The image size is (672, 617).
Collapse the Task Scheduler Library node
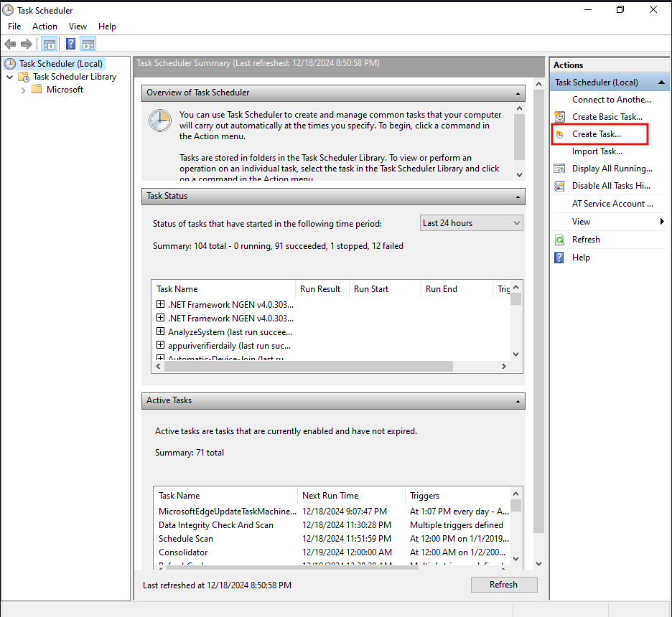pos(10,77)
